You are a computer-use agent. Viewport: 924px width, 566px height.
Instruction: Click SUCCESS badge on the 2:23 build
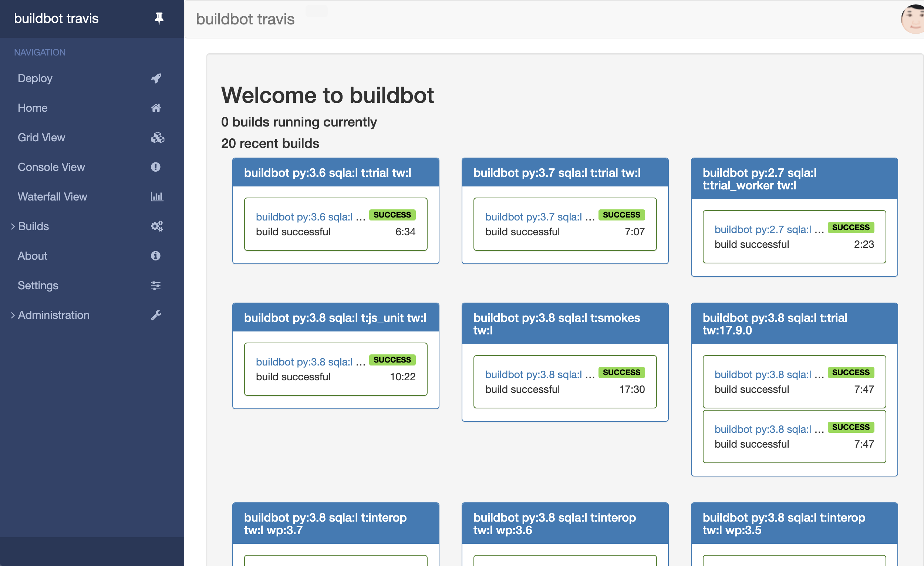coord(851,227)
